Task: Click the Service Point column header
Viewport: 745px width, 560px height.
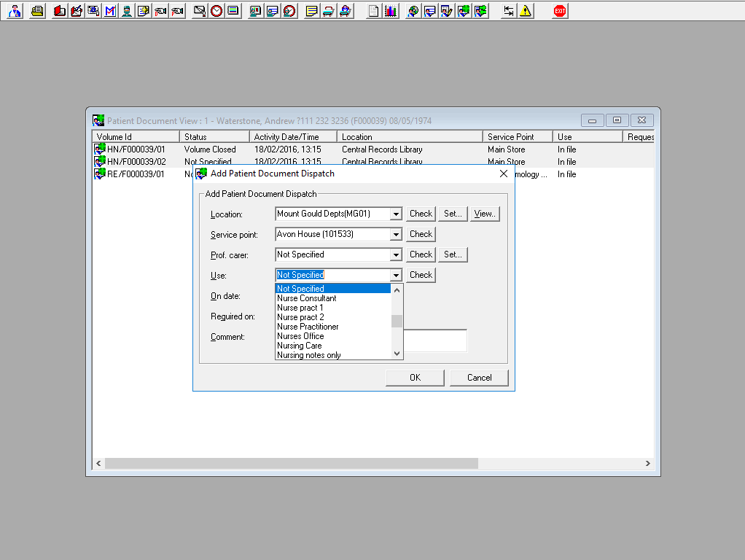Action: [x=518, y=137]
